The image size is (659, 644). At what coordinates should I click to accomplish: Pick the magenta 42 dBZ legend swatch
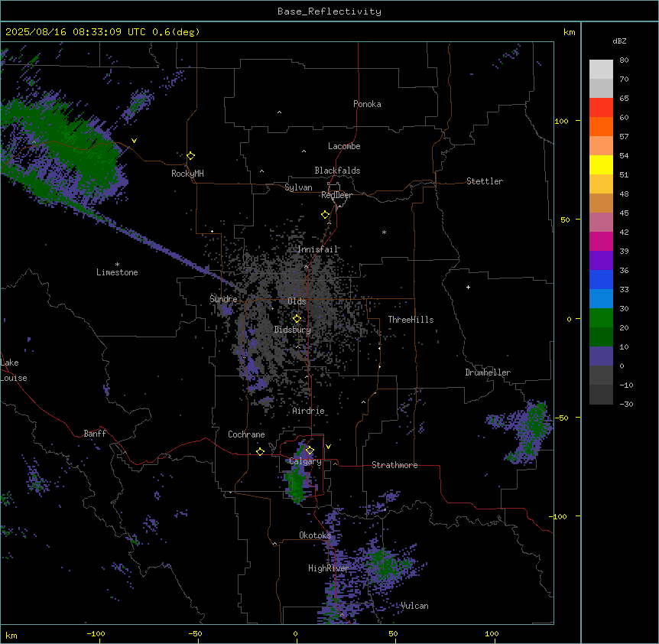601,241
